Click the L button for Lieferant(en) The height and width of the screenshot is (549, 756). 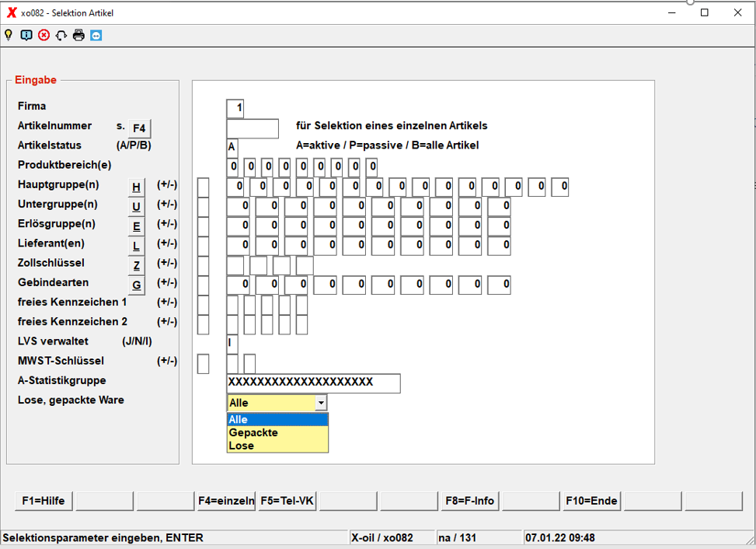coord(137,246)
